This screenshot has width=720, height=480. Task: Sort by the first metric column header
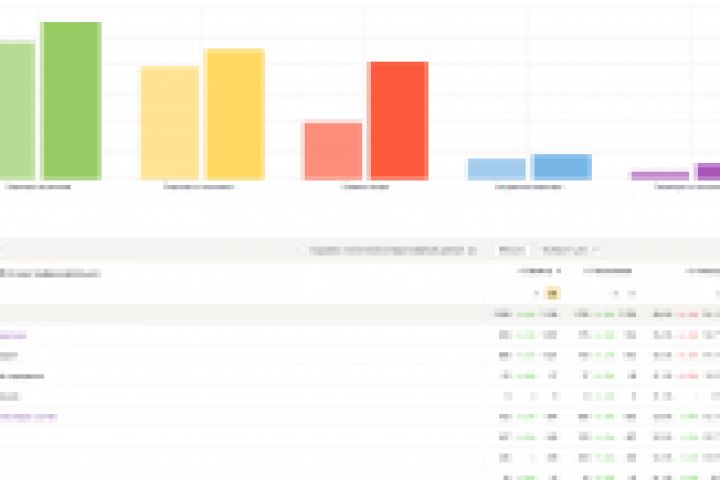click(x=540, y=271)
